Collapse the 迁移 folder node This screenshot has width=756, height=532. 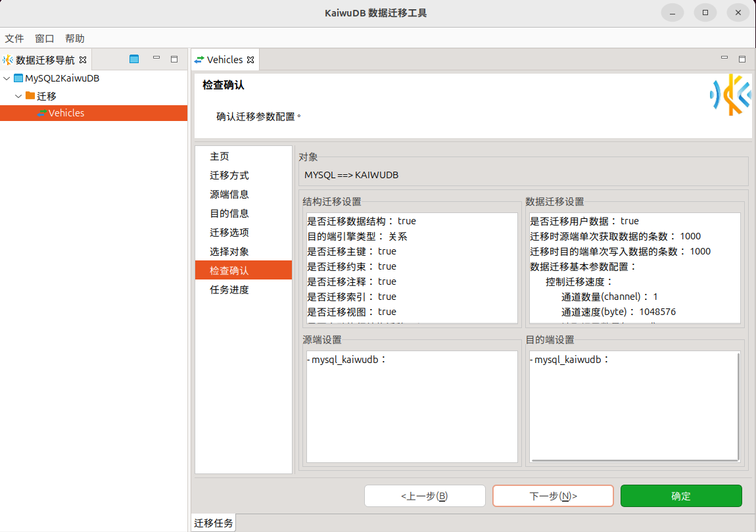(x=18, y=96)
